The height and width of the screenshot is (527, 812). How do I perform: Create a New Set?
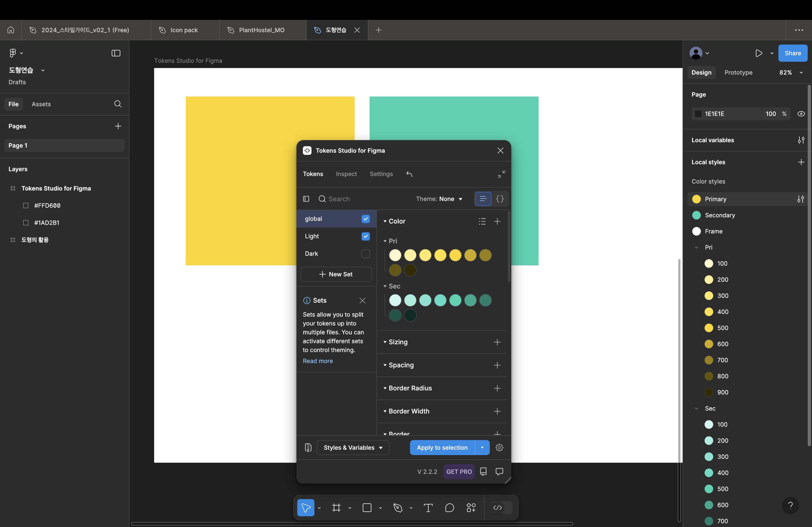pyautogui.click(x=336, y=274)
